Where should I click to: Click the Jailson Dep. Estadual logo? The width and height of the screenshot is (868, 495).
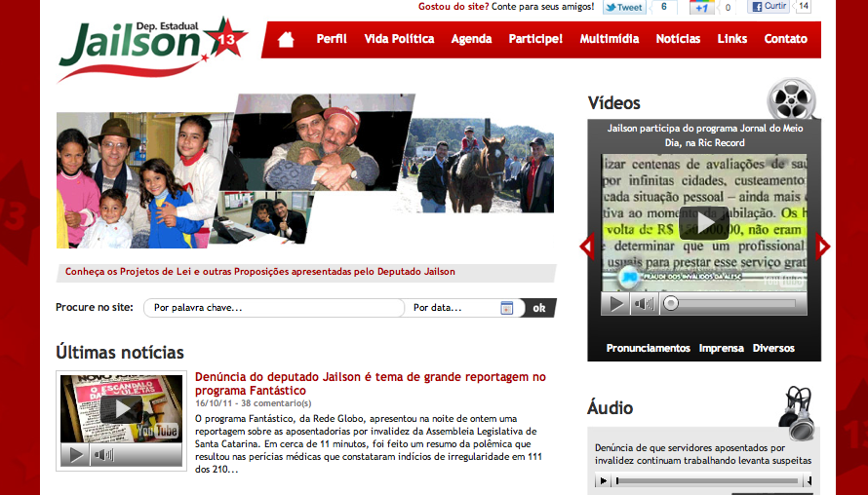pos(152,49)
